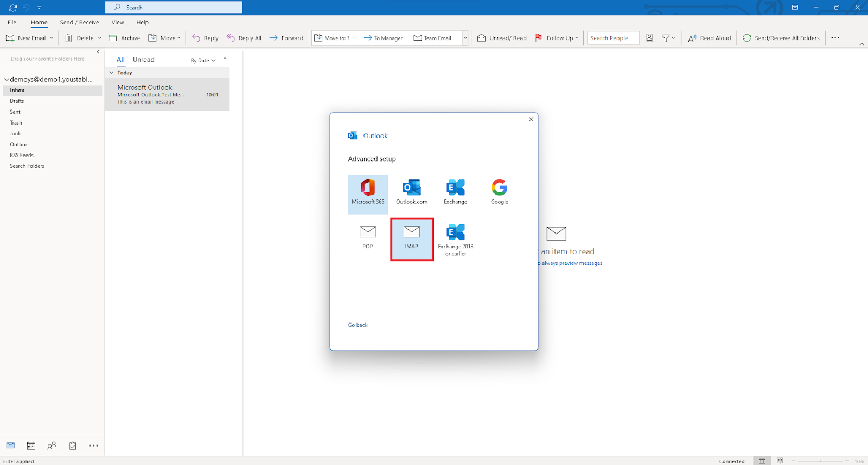
Task: Click the Move to: ? quick step
Action: [332, 38]
